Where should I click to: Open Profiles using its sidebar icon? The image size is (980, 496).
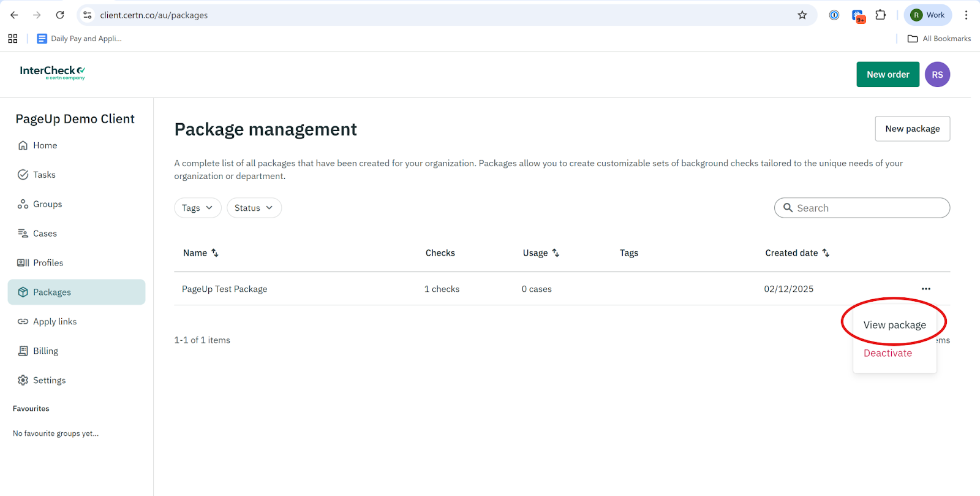[23, 263]
